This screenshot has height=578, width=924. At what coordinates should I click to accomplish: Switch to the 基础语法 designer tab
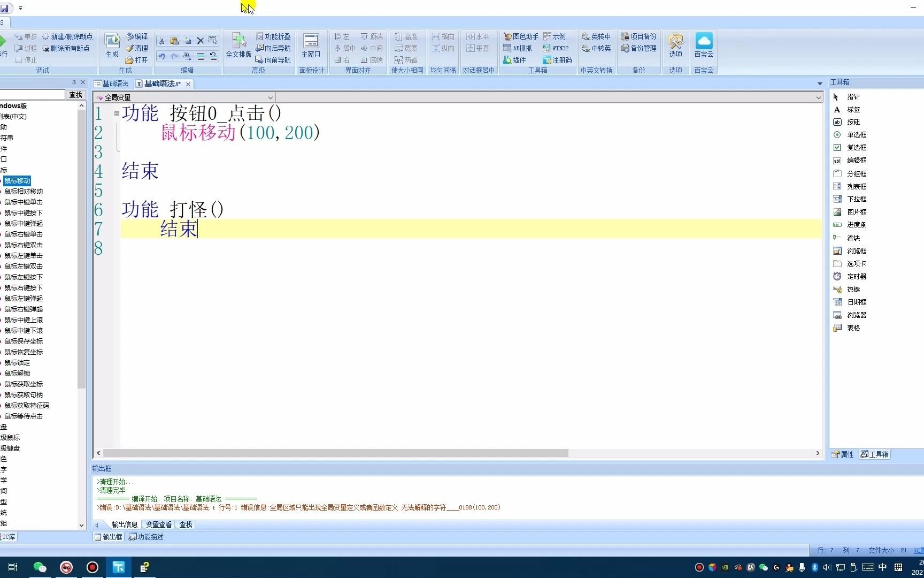click(112, 83)
